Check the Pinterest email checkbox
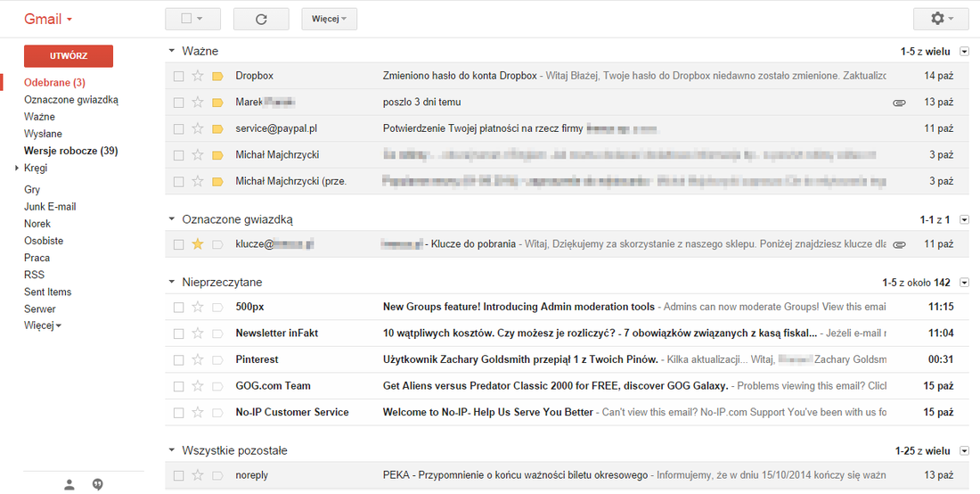The height and width of the screenshot is (494, 980). point(179,360)
